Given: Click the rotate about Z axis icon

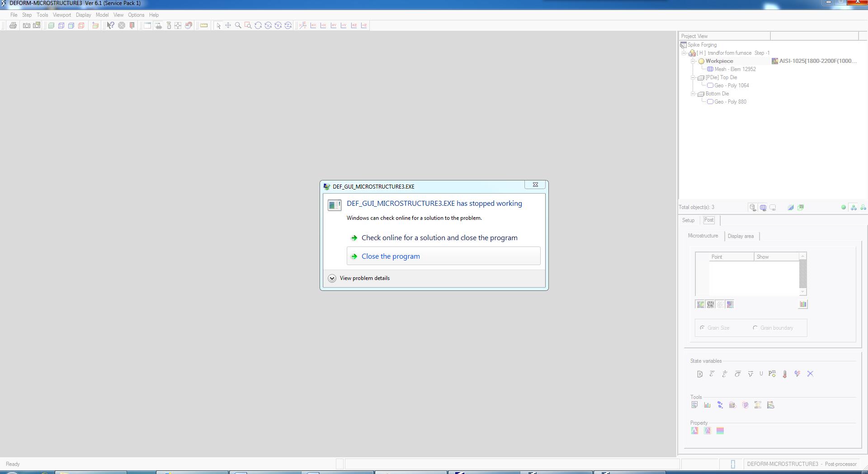Looking at the screenshot, I should click(288, 26).
